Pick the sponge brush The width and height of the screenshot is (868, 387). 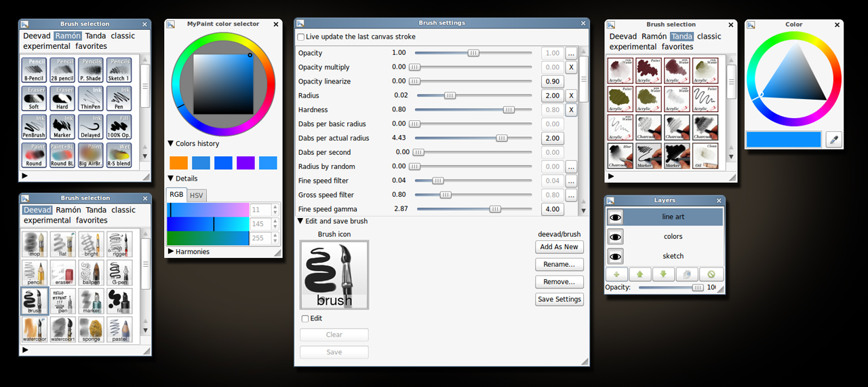point(92,329)
